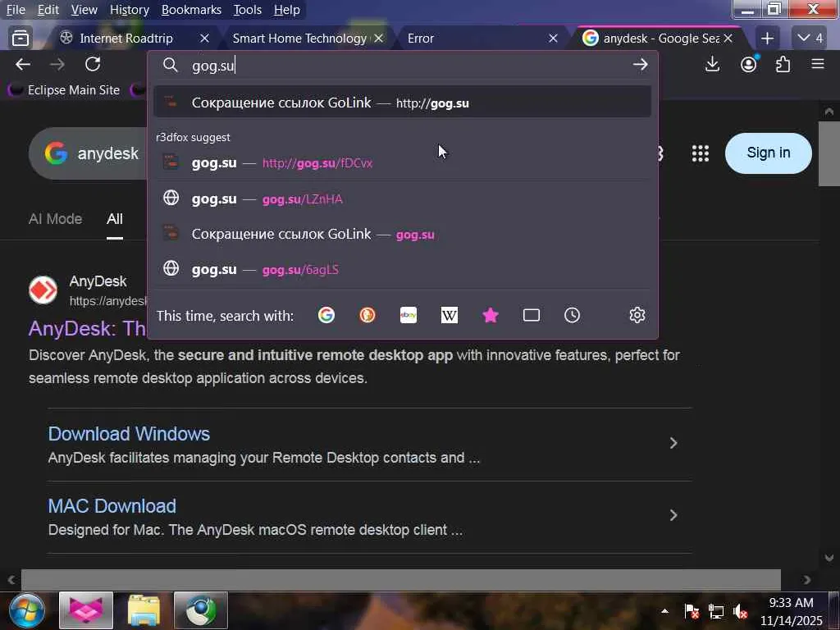Viewport: 840px width, 630px height.
Task: Open the Google apps grid
Action: coord(701,153)
